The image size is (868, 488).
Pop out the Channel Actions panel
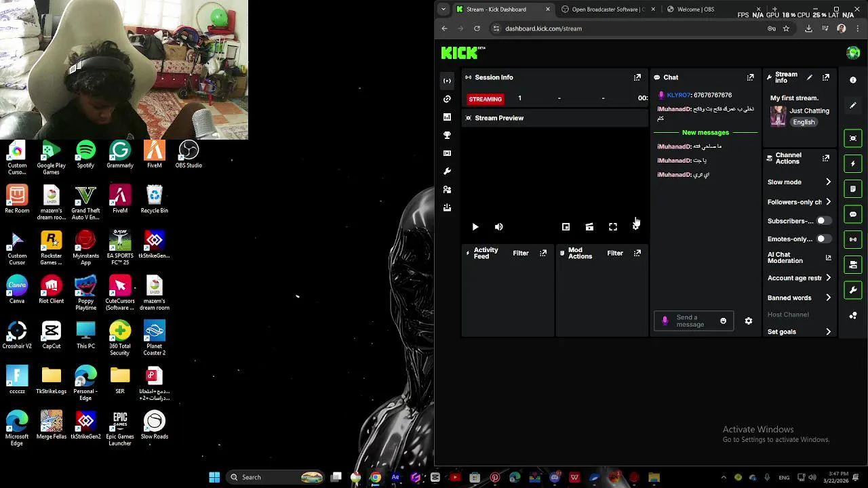[826, 158]
